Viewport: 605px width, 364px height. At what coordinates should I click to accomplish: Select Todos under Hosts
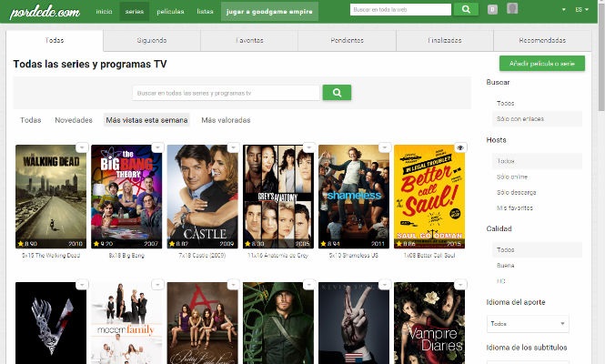(x=537, y=161)
